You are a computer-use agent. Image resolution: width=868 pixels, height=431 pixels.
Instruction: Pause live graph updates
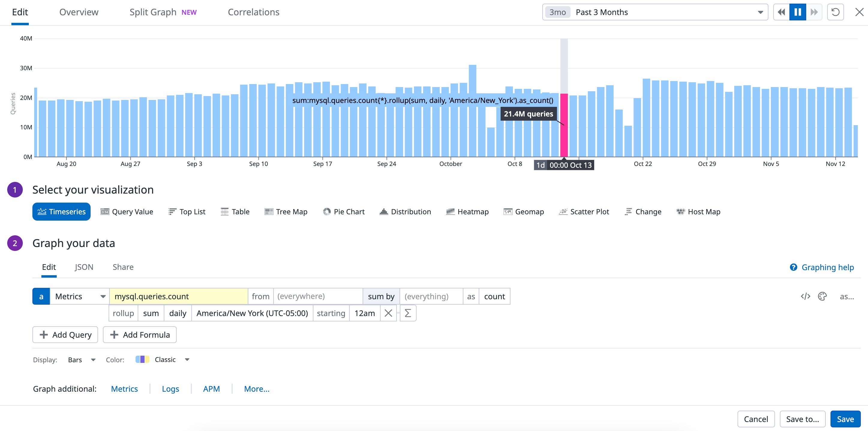[797, 12]
